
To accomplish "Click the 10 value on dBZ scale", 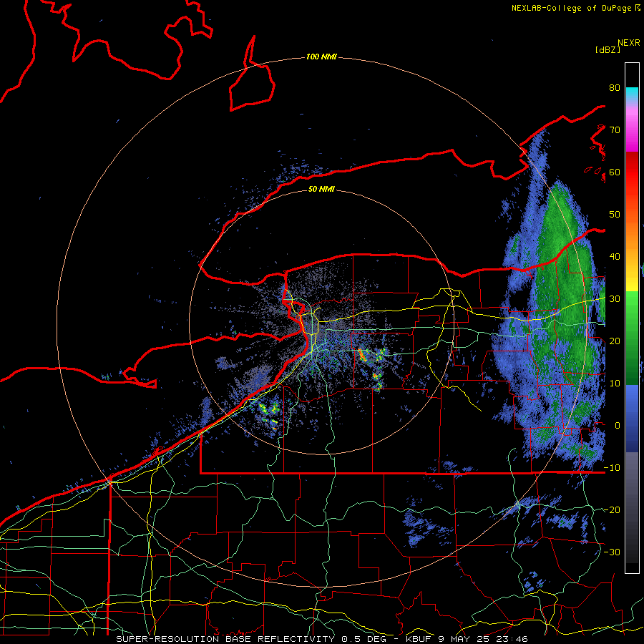I will point(615,384).
